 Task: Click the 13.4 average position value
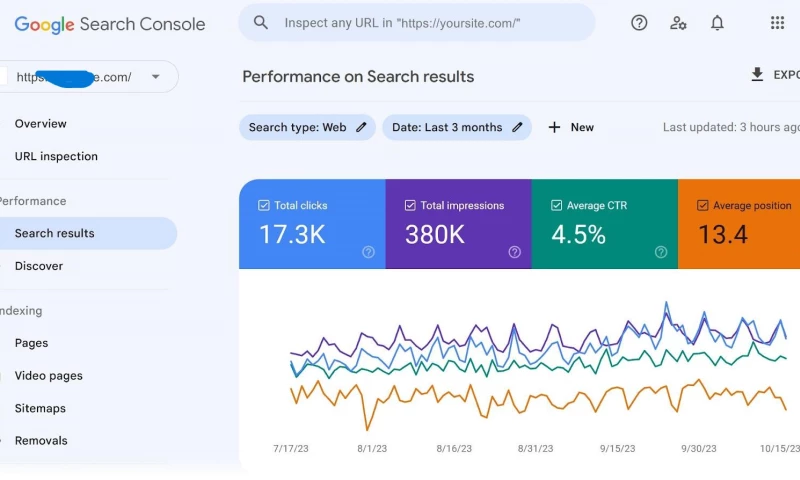[x=723, y=235]
